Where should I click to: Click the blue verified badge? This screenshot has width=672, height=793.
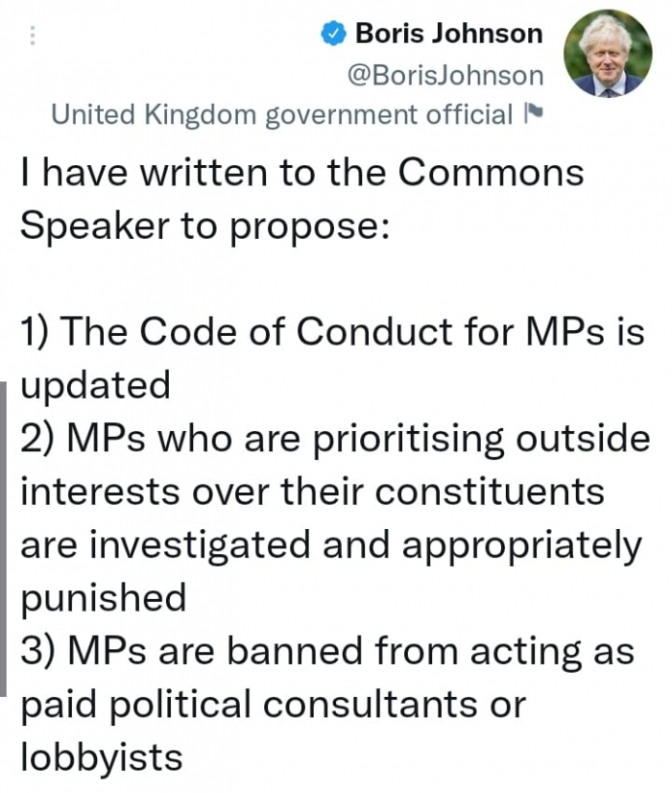pos(332,34)
